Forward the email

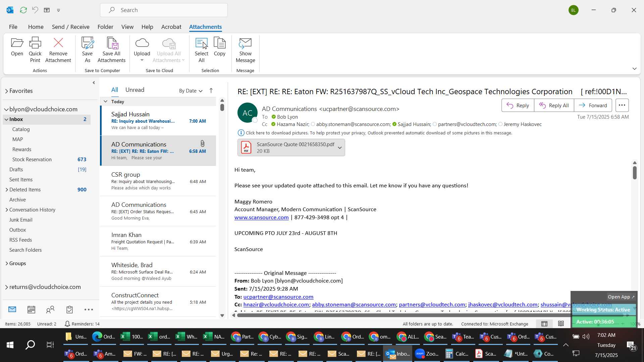click(x=593, y=105)
